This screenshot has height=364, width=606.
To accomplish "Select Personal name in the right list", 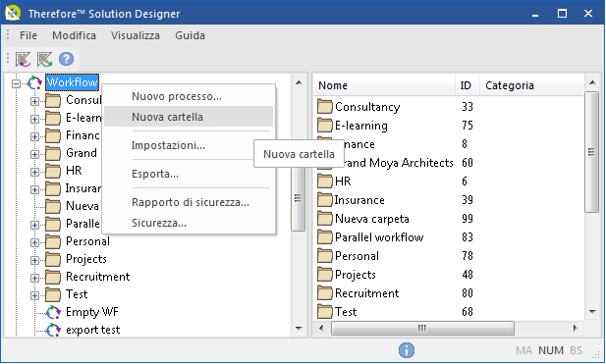I will pyautogui.click(x=357, y=256).
